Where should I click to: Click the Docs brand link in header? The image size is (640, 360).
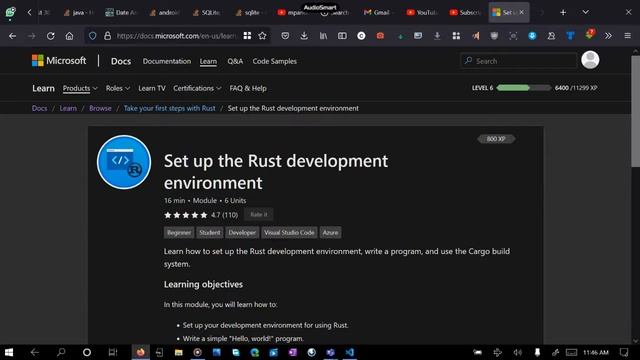(x=121, y=61)
